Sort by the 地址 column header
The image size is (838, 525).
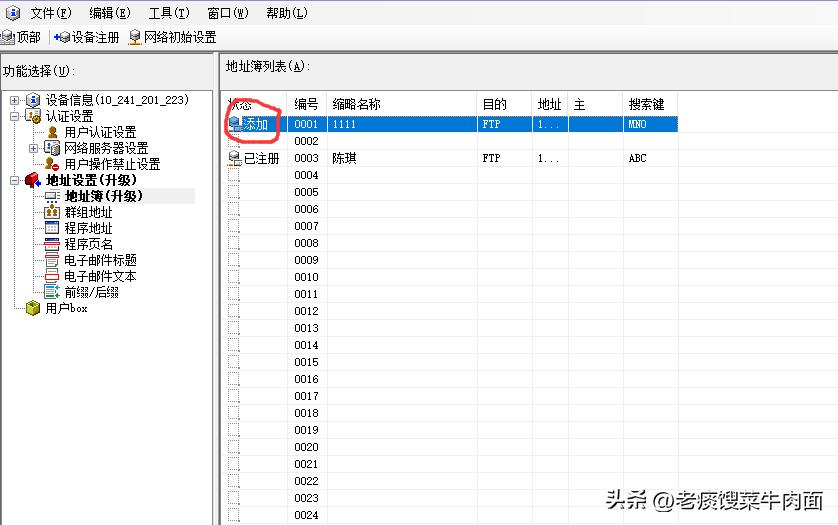pos(550,104)
